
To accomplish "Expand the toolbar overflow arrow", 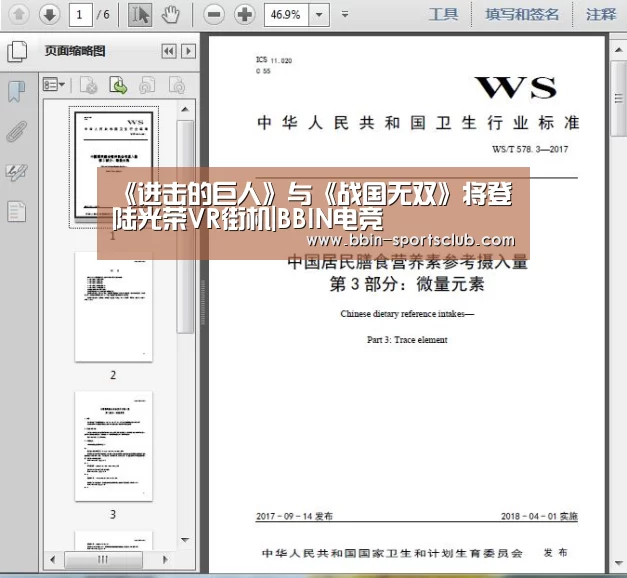I will [x=345, y=15].
